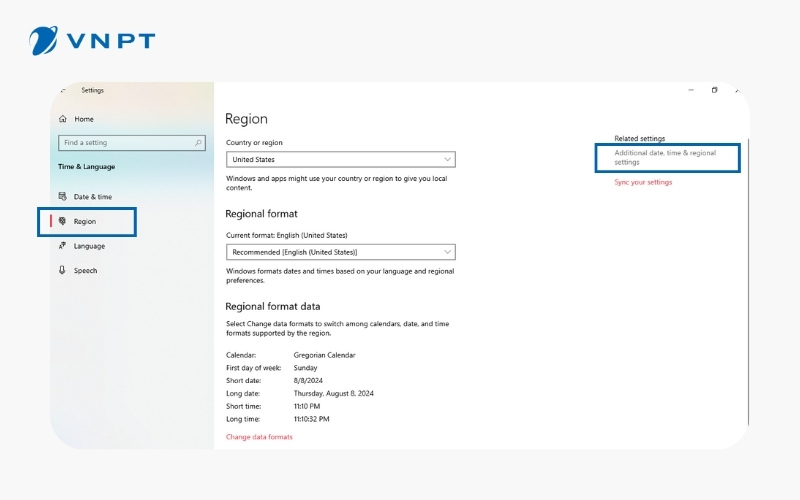This screenshot has height=500, width=800.
Task: Click the Sync your settings link
Action: [x=643, y=182]
